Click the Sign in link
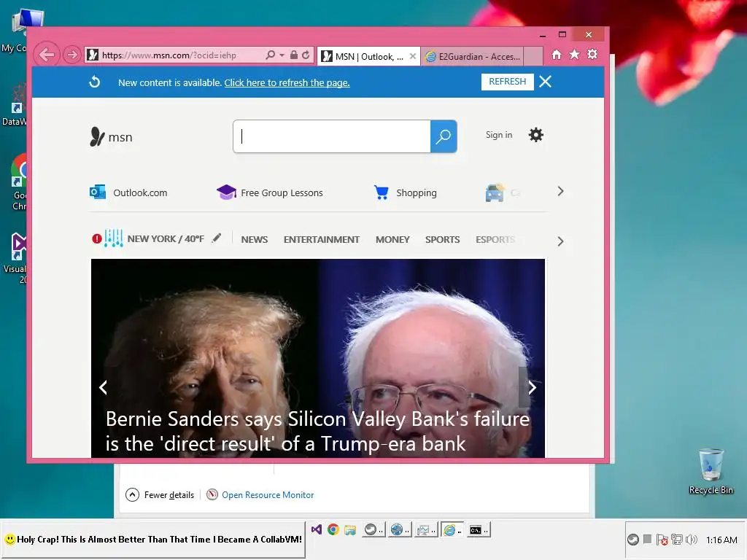The image size is (747, 560). (x=499, y=135)
